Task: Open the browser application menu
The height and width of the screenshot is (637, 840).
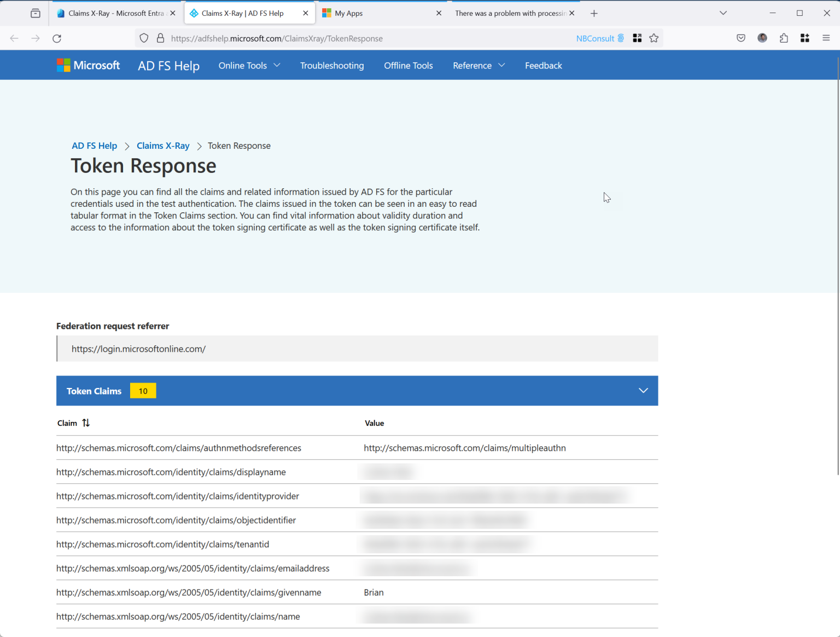Action: click(826, 38)
